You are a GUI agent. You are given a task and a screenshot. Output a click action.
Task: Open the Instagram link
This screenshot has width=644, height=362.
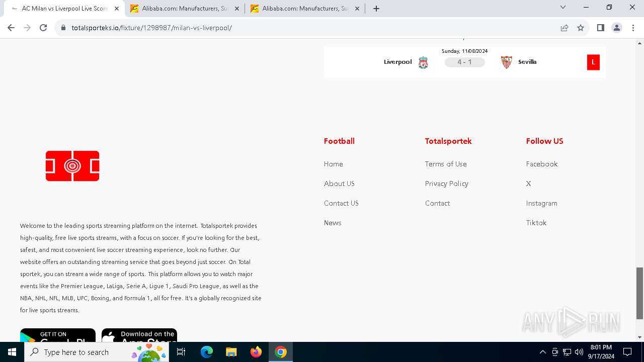click(x=542, y=203)
